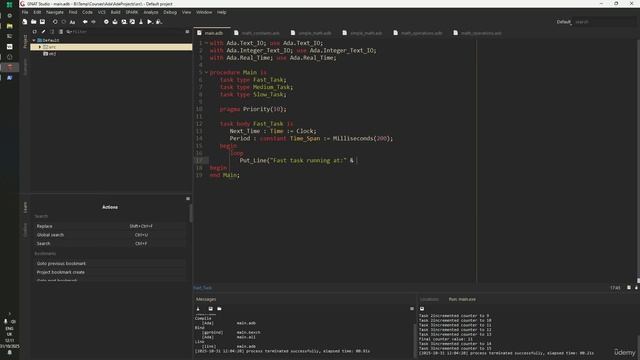This screenshot has height=360, width=640.
Task: Open the Build menu
Action: point(116,12)
